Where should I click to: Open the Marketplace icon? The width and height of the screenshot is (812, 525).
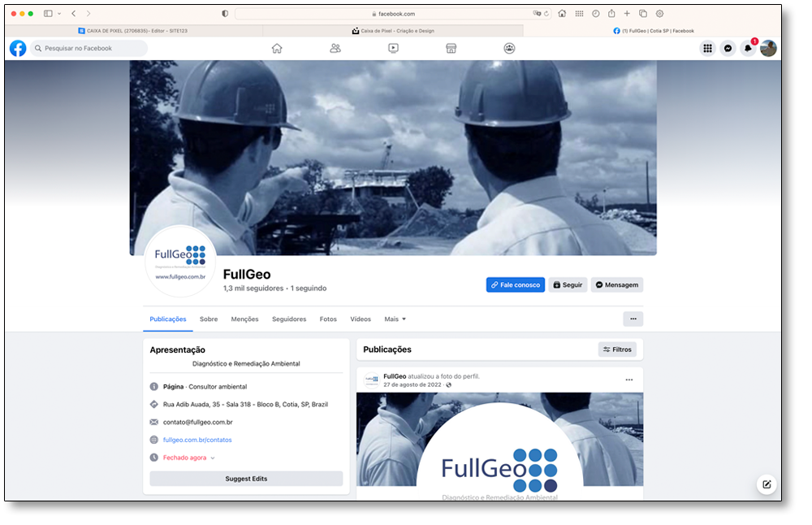pos(451,49)
